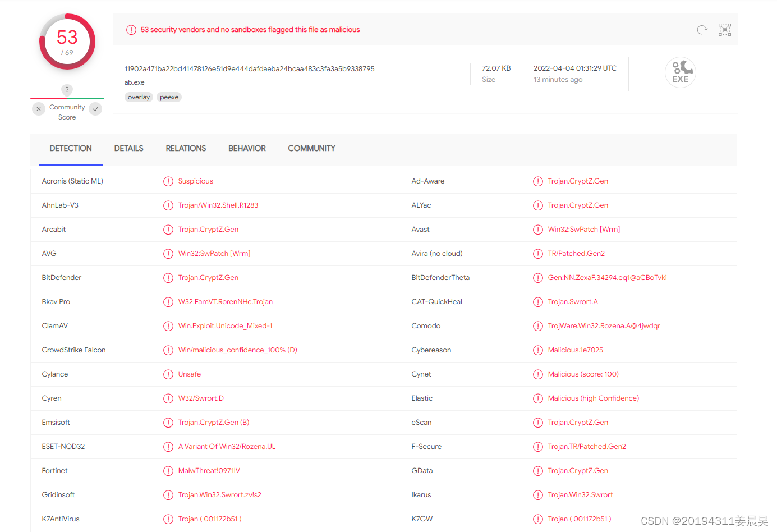Screen dimensions: 777x532
Task: Click alert icon beside Acronis Suspicious result
Action: (168, 181)
